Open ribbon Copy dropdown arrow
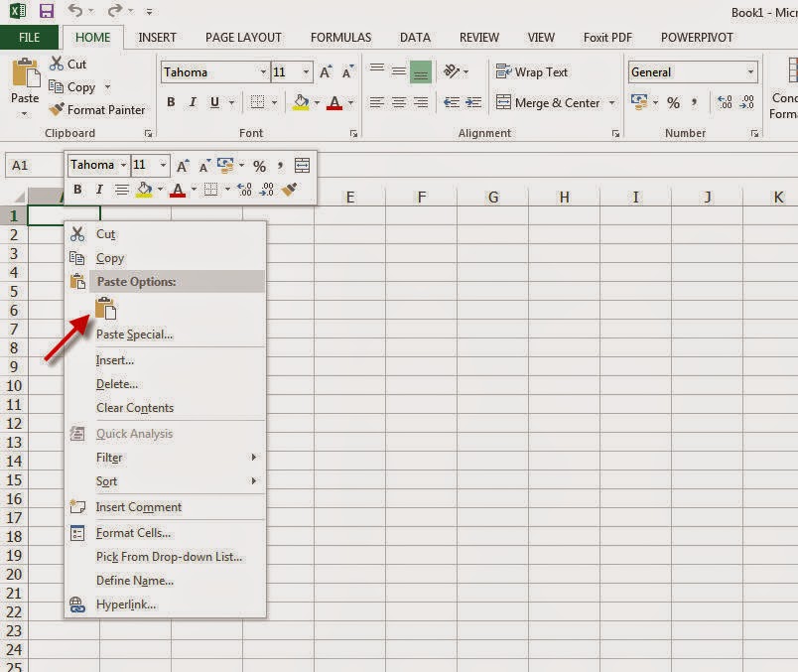Screen dimensions: 798x672 point(107,87)
